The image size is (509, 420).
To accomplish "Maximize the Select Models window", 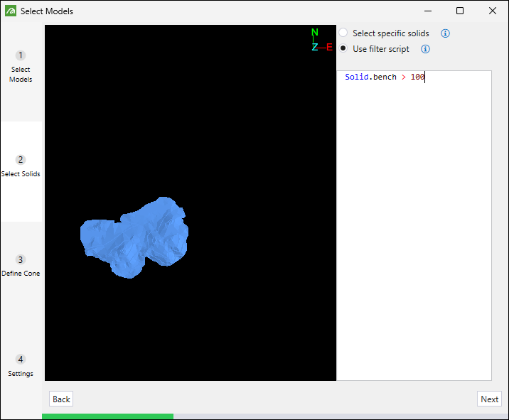I will pos(460,11).
